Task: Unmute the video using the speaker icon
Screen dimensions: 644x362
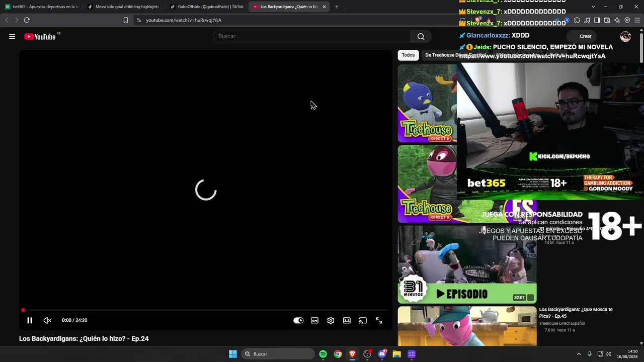Action: (x=47, y=320)
